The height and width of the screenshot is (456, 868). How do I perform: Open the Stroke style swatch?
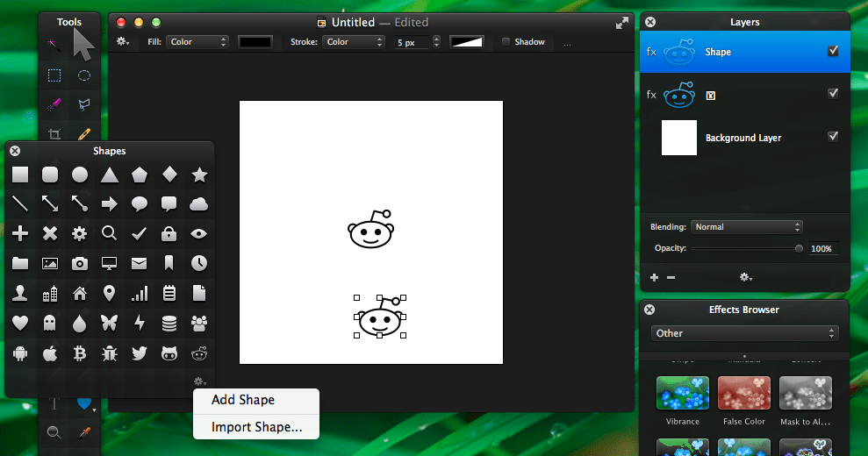coord(467,42)
